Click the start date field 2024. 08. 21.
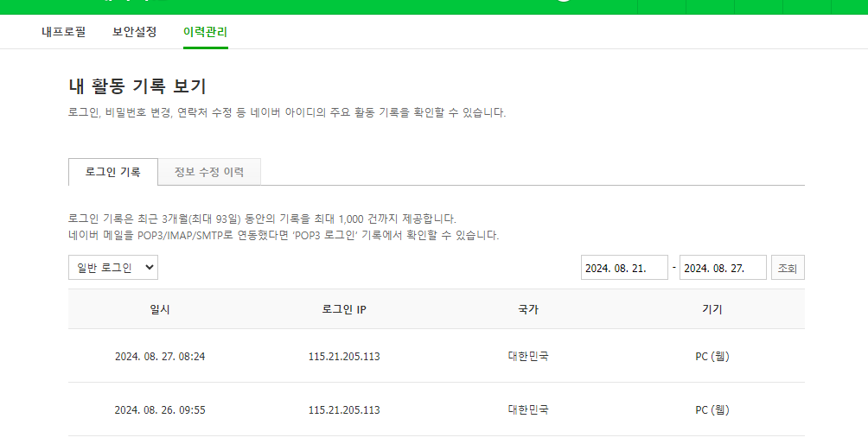 pyautogui.click(x=624, y=268)
